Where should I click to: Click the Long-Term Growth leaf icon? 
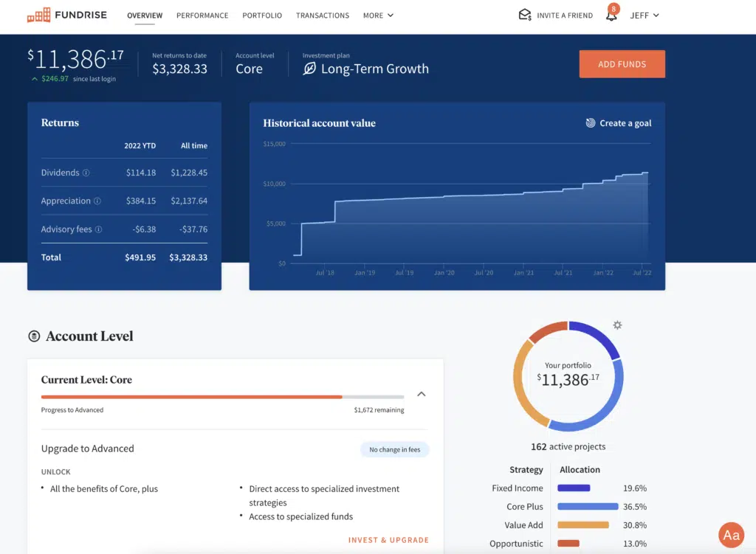(309, 69)
